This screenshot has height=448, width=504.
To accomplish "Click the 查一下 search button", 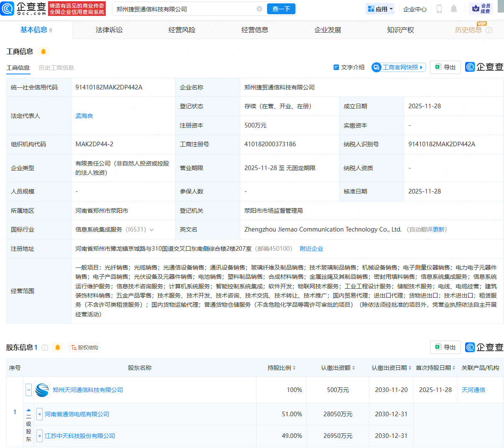I will pyautogui.click(x=281, y=8).
